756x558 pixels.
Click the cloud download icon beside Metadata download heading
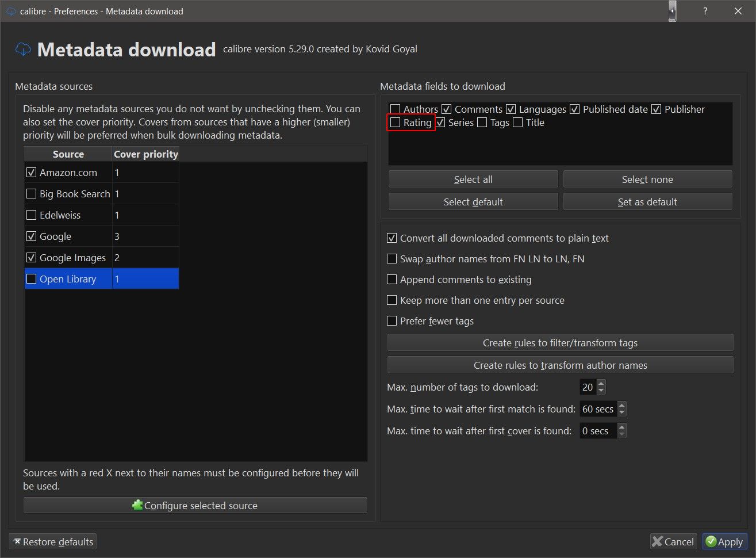[x=23, y=49]
